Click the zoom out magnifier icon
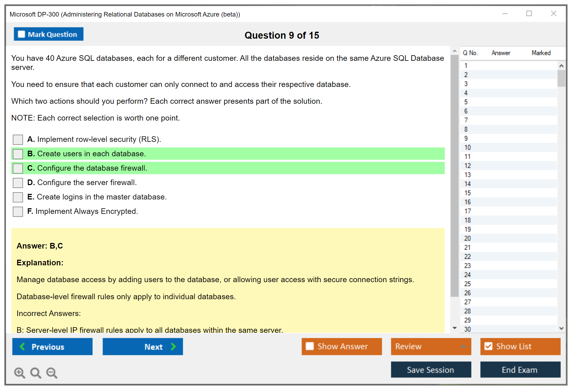This screenshot has height=392, width=574. coord(52,373)
